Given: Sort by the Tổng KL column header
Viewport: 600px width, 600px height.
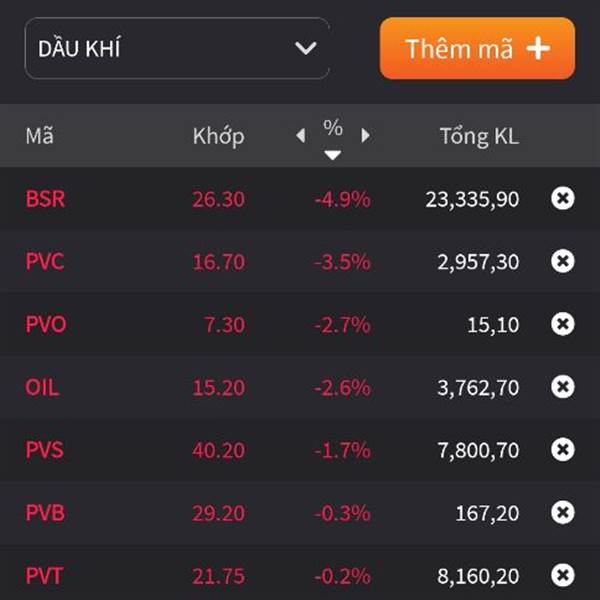Looking at the screenshot, I should pyautogui.click(x=479, y=136).
